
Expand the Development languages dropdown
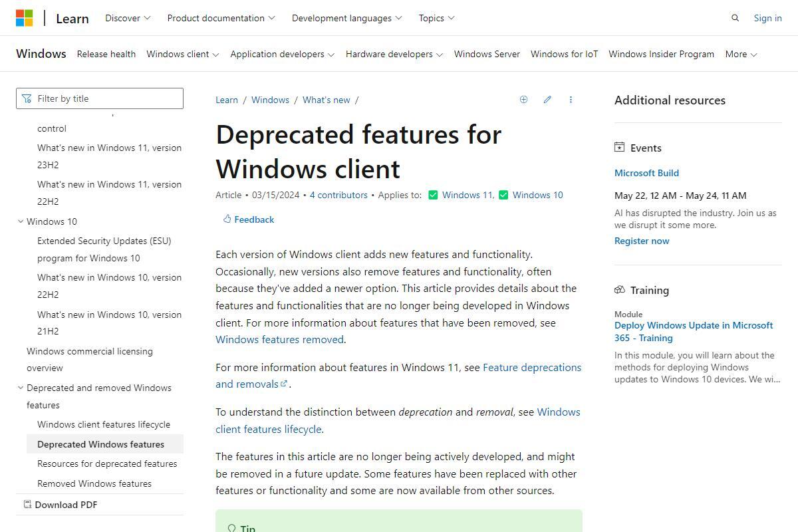[346, 18]
